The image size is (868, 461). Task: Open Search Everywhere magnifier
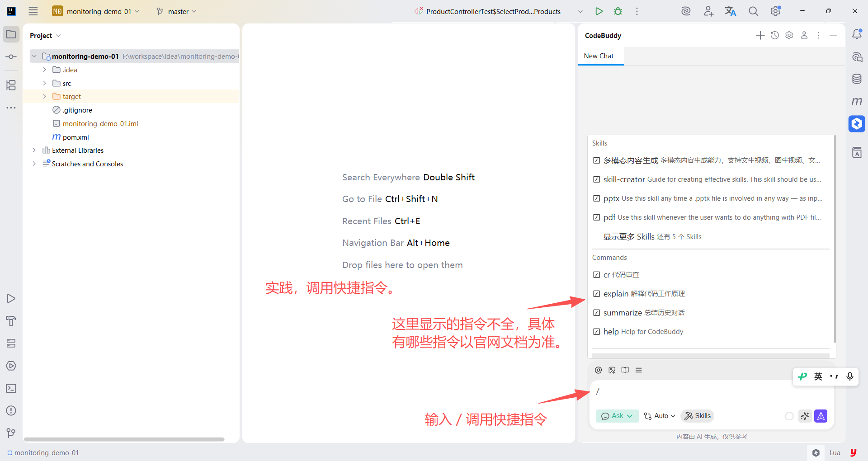[x=753, y=11]
